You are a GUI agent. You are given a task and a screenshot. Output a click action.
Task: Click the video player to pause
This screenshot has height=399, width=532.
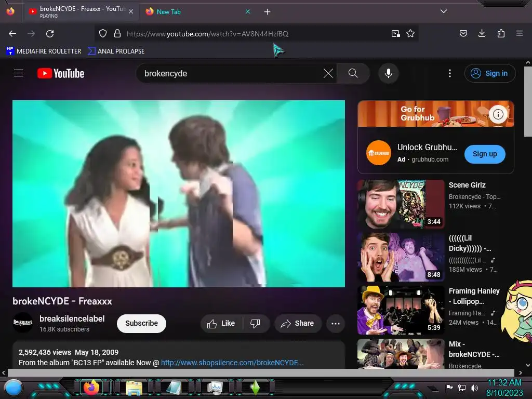tap(179, 194)
